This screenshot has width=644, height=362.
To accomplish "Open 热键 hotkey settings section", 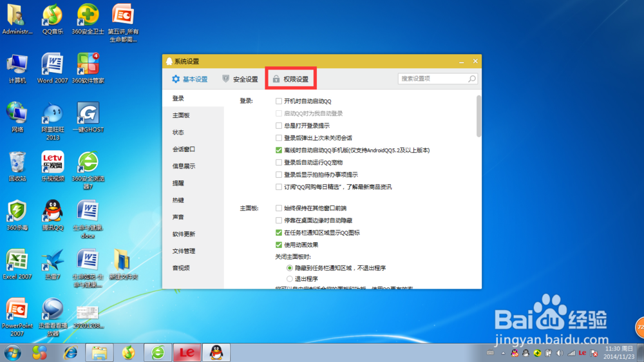I will tap(193, 200).
